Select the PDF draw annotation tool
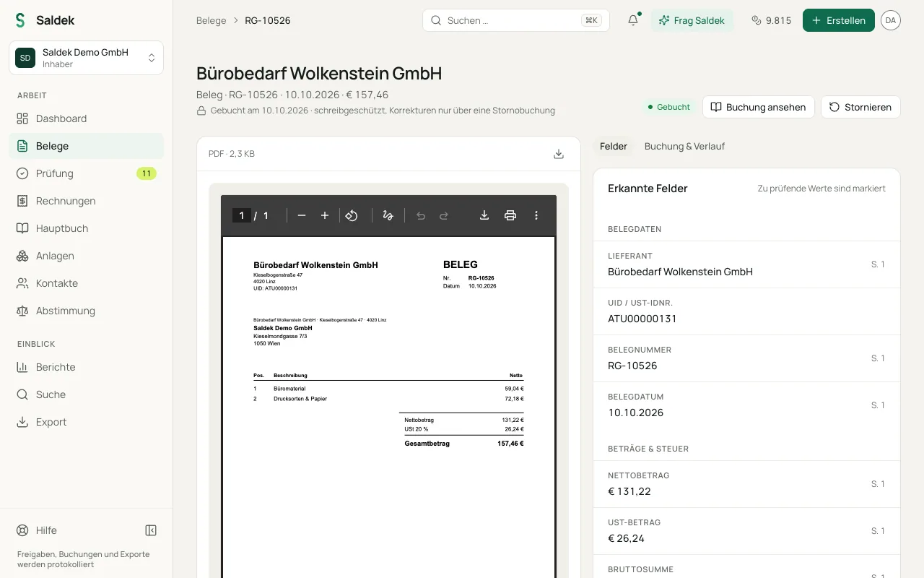This screenshot has width=924, height=578. pyautogui.click(x=388, y=215)
